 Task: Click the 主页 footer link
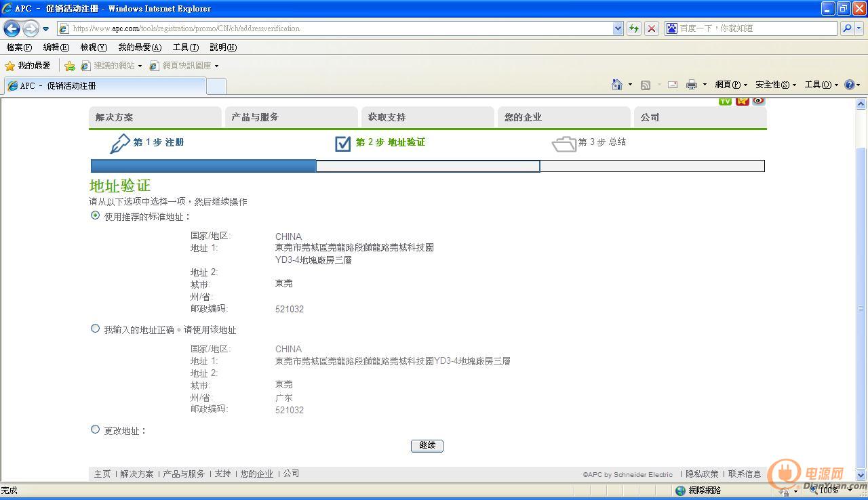click(x=102, y=474)
